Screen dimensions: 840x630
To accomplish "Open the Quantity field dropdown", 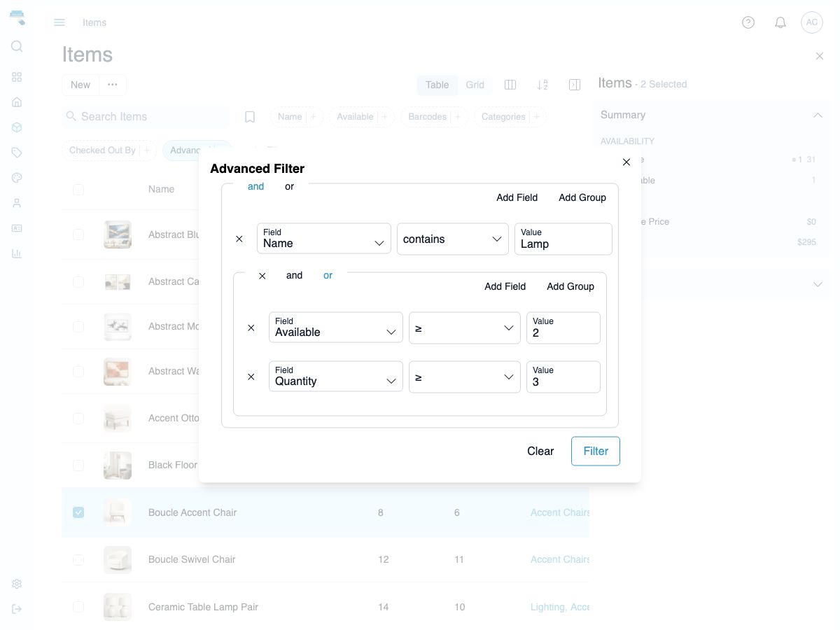I will coord(336,377).
